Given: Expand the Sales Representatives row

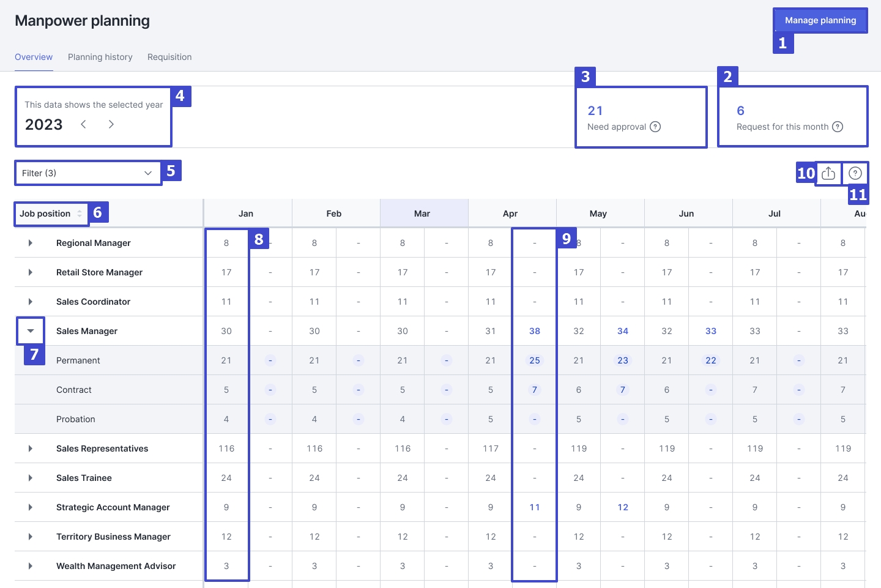Looking at the screenshot, I should click(x=31, y=448).
